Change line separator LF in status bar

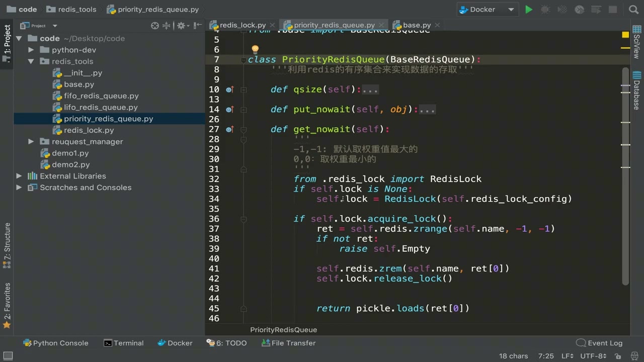point(567,356)
